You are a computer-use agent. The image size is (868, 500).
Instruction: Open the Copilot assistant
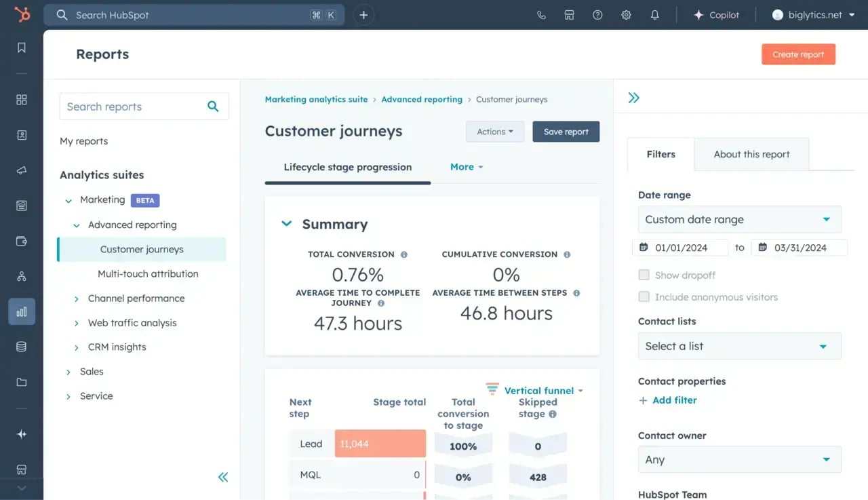coord(716,15)
